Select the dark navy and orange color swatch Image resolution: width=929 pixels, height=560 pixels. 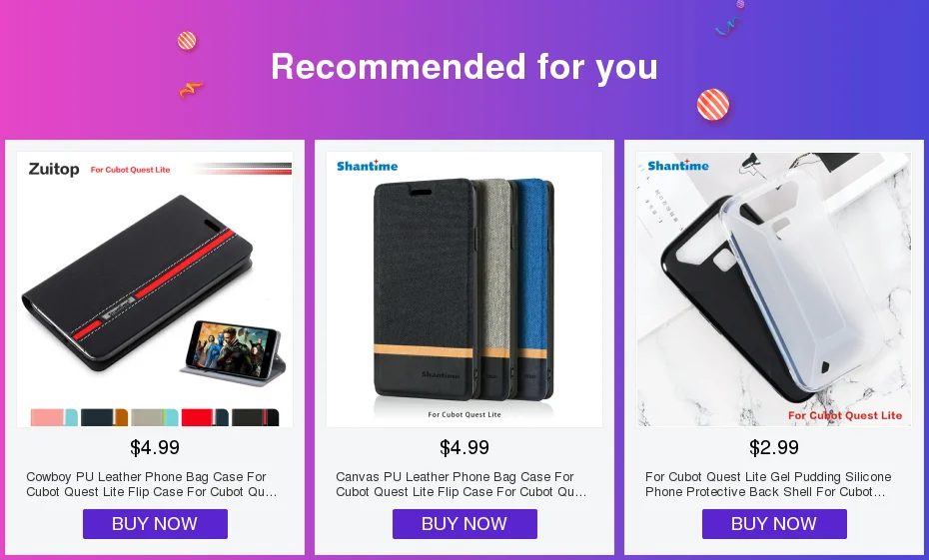[x=104, y=417]
